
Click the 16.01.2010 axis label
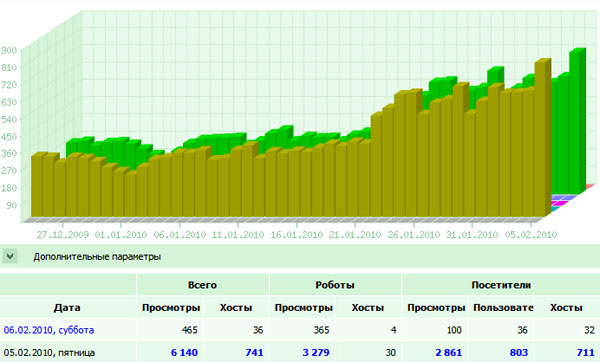[297, 235]
